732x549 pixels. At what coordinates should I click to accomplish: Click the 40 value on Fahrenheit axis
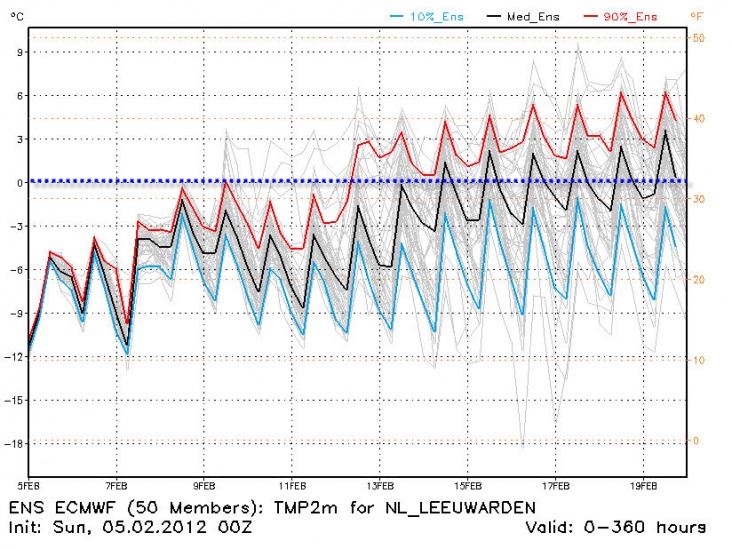[698, 119]
